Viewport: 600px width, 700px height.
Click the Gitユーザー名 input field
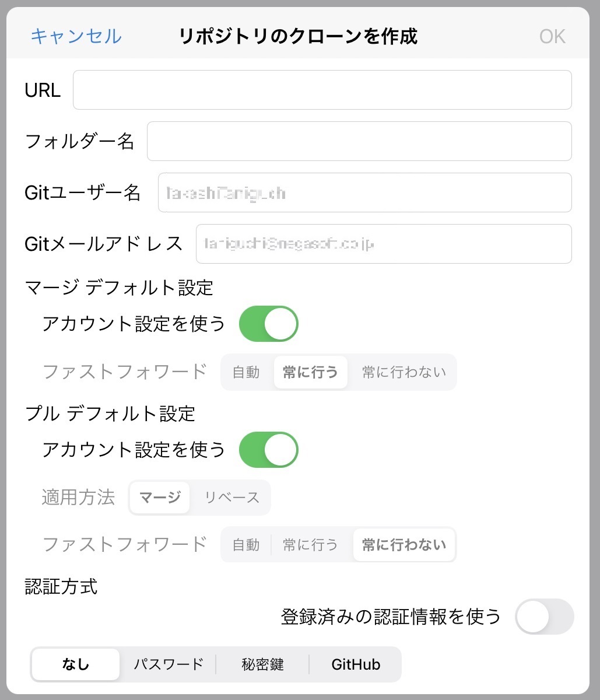[365, 192]
